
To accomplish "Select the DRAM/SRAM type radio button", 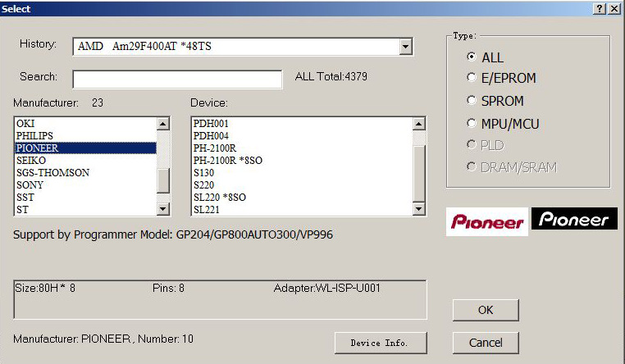I will tap(472, 166).
